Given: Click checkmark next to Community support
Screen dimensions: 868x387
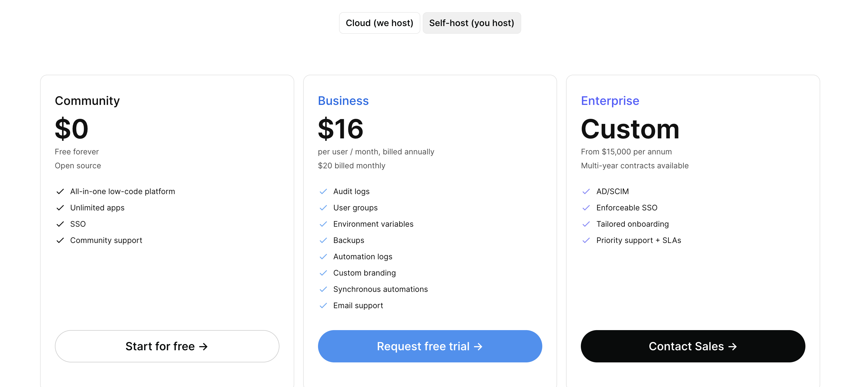Looking at the screenshot, I should point(60,240).
